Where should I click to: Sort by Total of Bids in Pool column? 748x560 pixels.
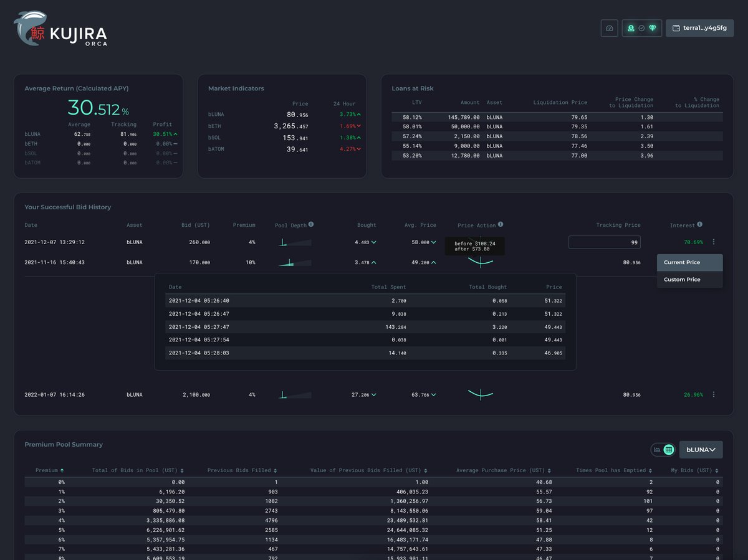138,470
